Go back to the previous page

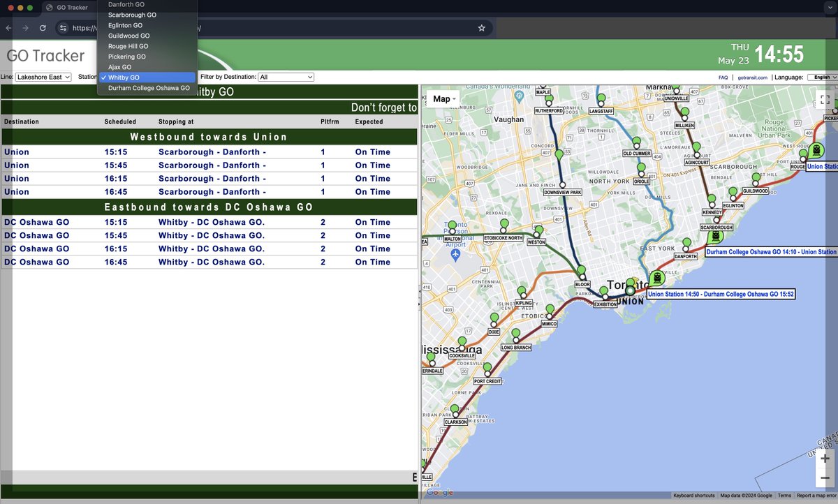(9, 28)
